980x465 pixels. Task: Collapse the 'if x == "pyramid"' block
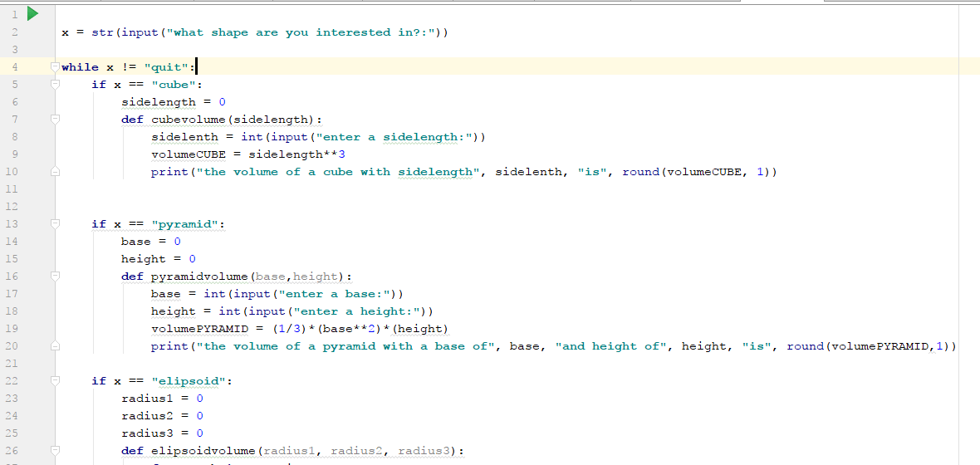(56, 223)
